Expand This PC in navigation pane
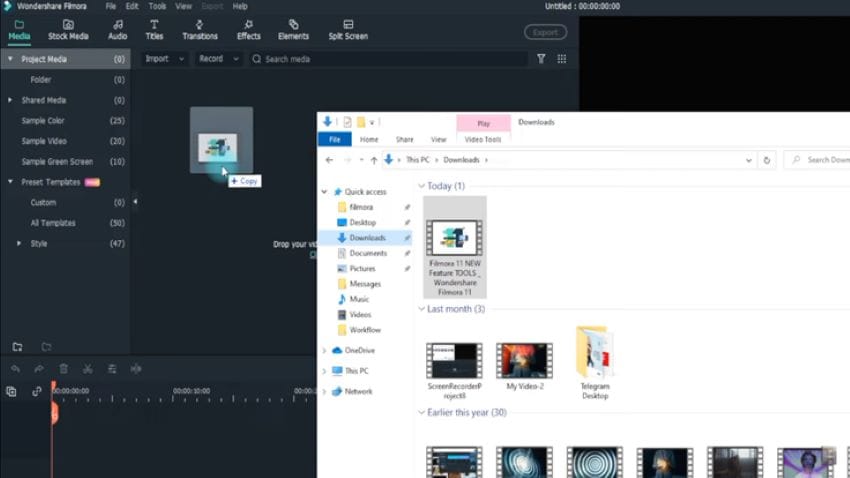850x478 pixels. point(324,371)
